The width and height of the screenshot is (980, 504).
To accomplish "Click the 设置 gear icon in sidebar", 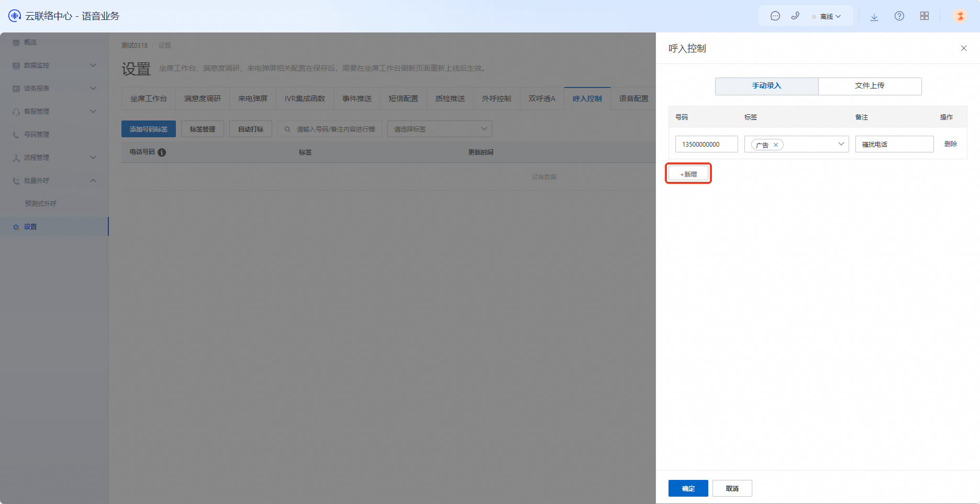I will tap(16, 227).
